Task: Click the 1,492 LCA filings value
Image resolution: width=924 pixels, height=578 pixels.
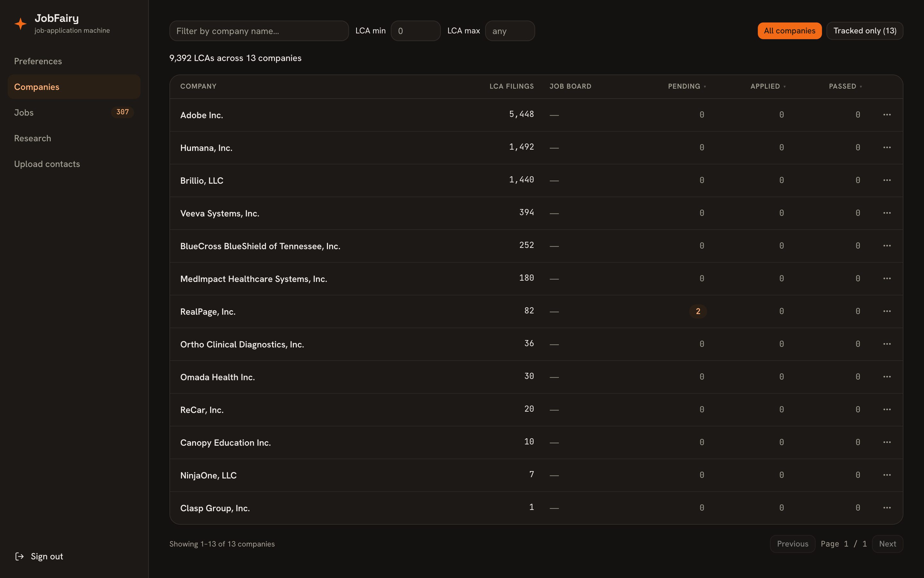Action: 521,147
